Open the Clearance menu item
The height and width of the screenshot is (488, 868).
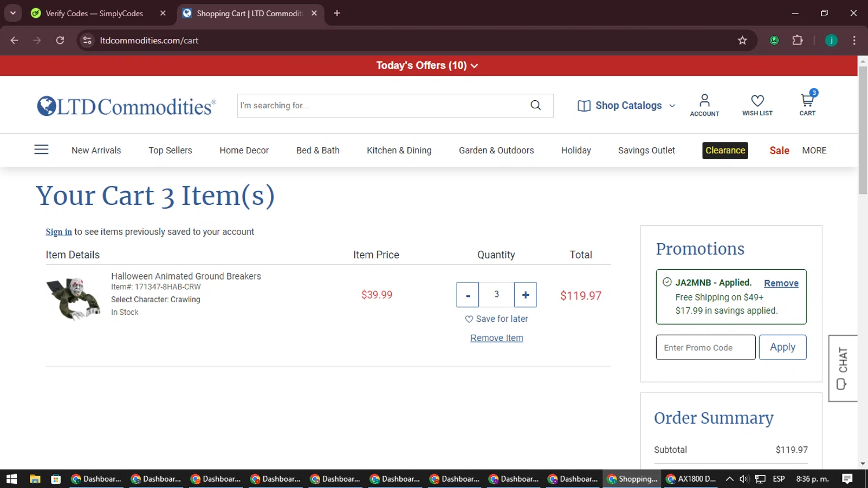tap(724, 151)
